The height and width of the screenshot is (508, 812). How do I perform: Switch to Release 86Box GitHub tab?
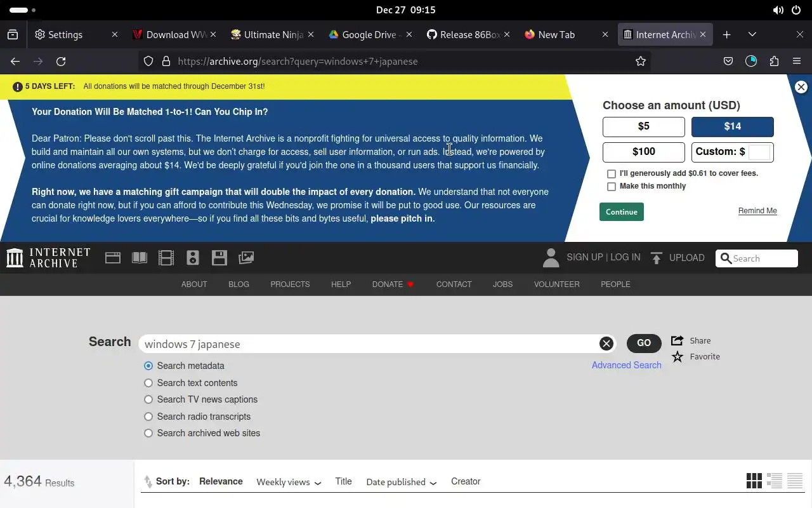coord(467,34)
